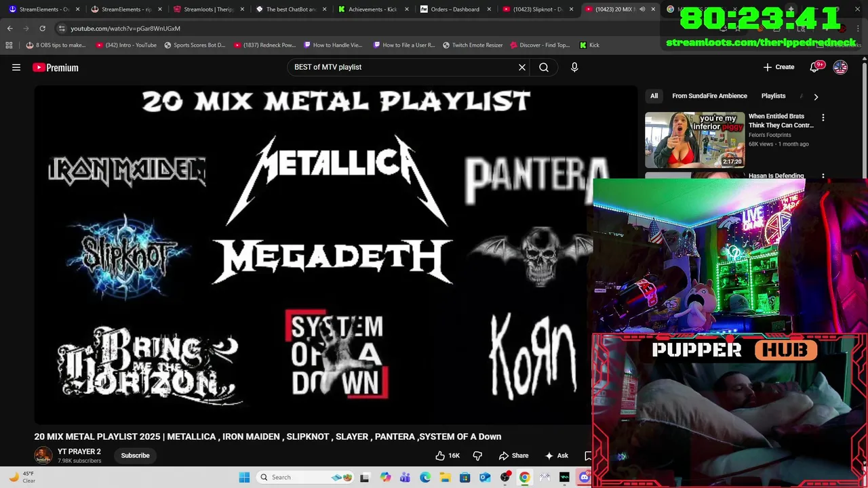Launch Copilot from the taskbar

385,477
